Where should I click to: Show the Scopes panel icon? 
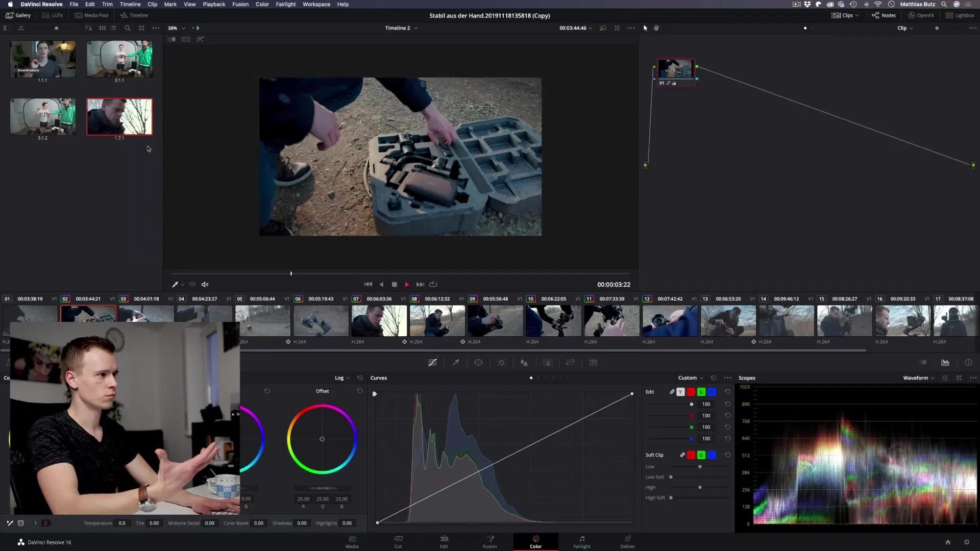pos(945,362)
